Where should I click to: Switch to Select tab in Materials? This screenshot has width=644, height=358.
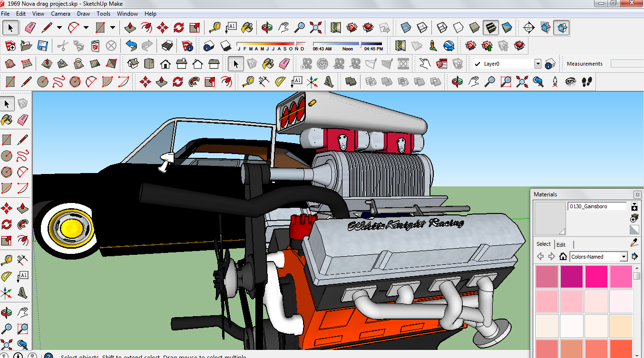tap(544, 244)
